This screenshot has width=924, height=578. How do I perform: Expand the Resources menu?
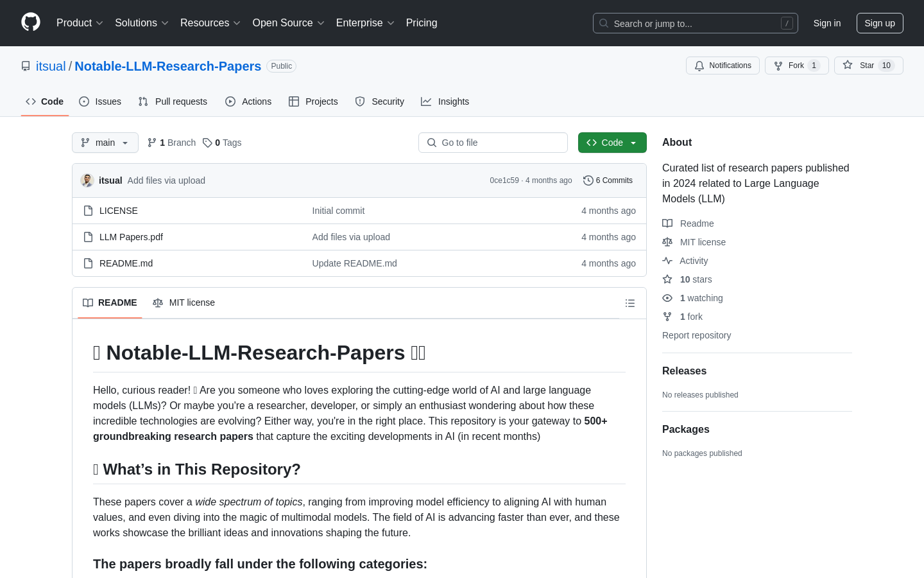(210, 23)
